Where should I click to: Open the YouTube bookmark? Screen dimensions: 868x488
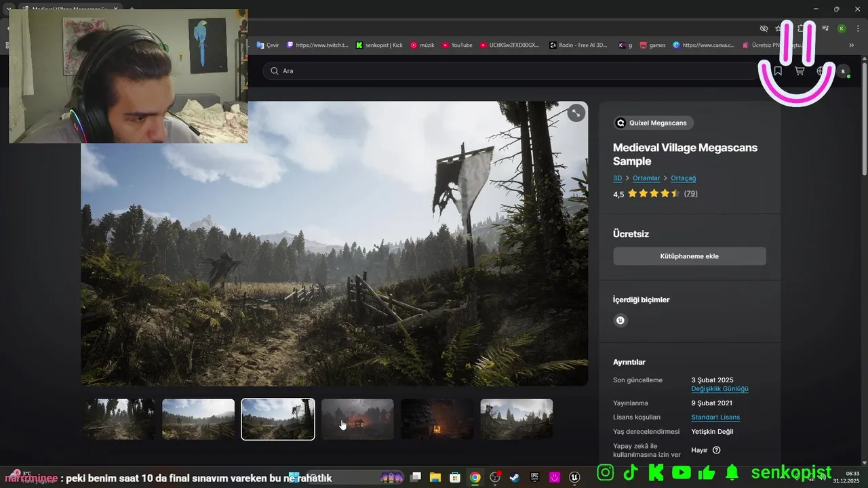coord(457,45)
